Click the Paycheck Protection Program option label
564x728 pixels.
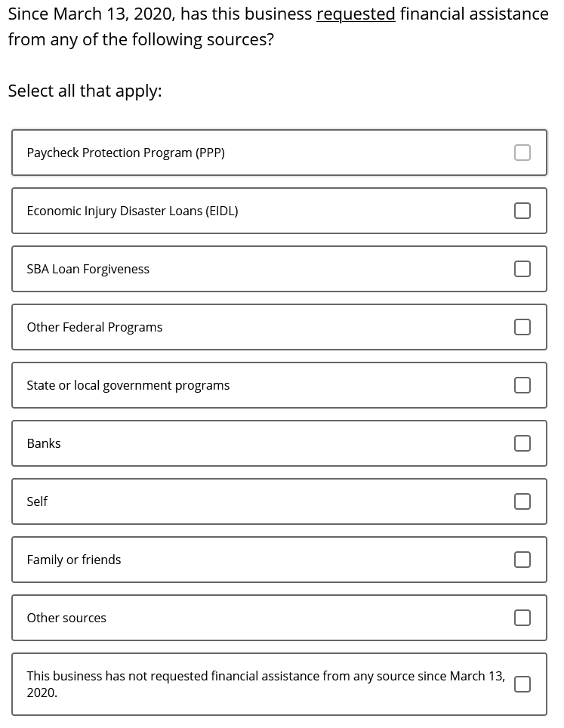(126, 153)
